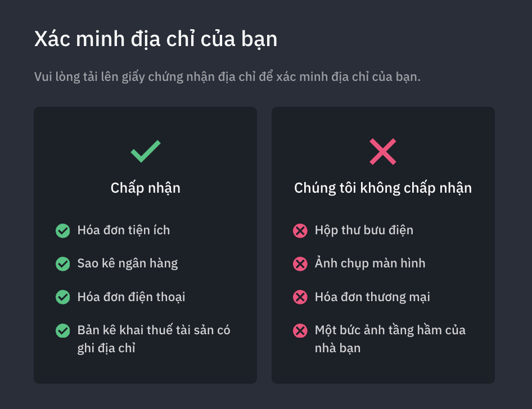Click the subtitle starting with Vui lòng tải lên
The height and width of the screenshot is (409, 532).
click(x=227, y=77)
